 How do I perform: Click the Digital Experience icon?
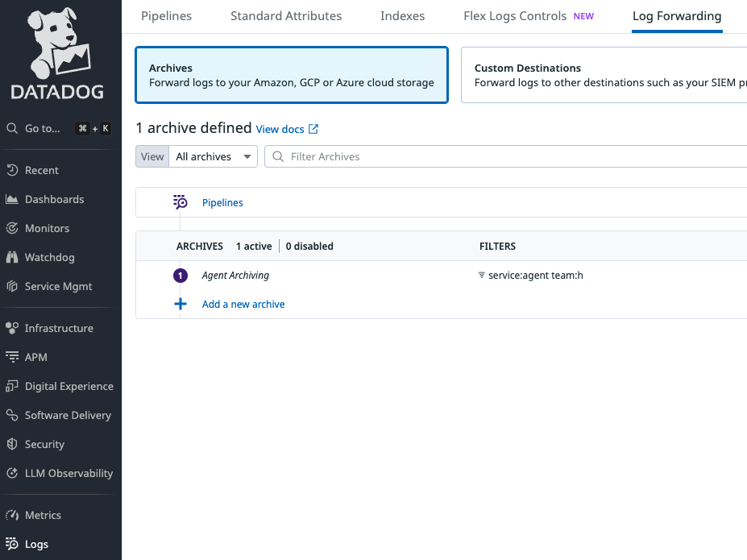[x=12, y=386]
